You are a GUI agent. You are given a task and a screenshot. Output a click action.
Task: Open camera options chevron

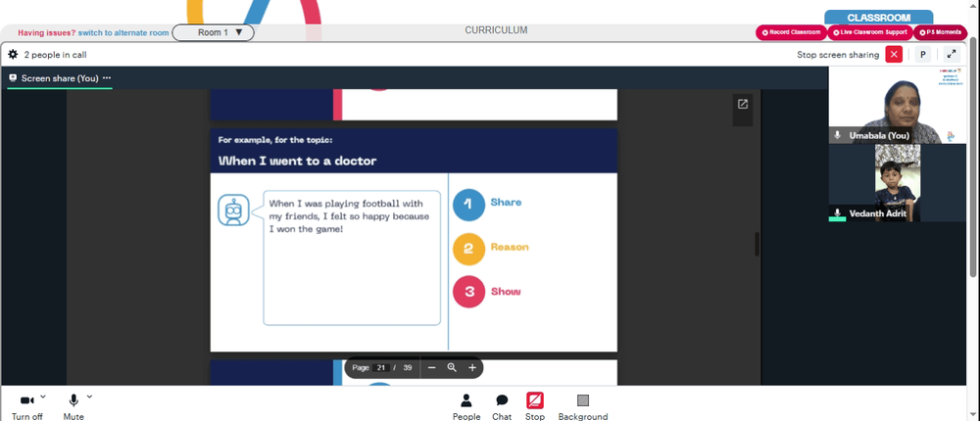43,396
